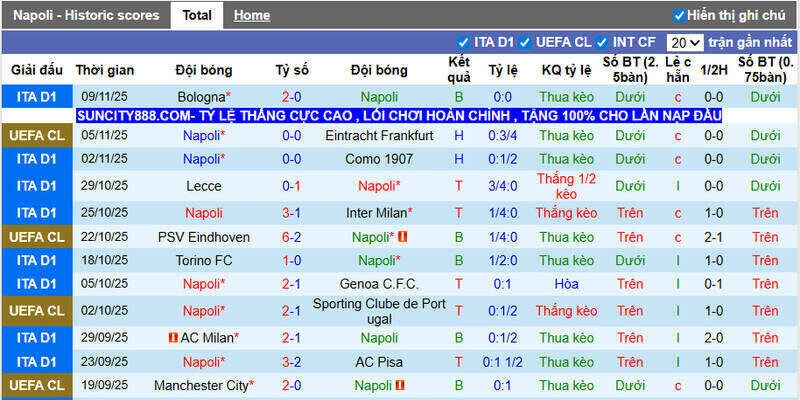Switch to the Home tab
Screen dimensions: 800x400
pyautogui.click(x=251, y=15)
